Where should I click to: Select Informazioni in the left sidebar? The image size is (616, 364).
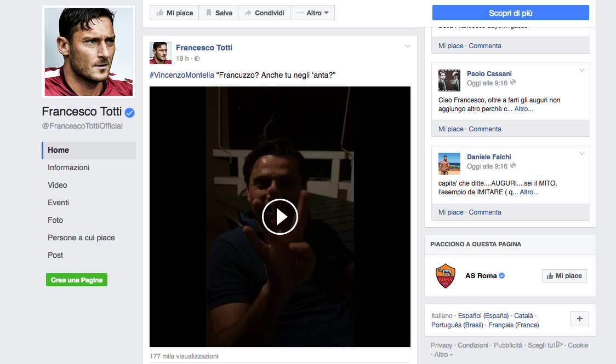(69, 167)
